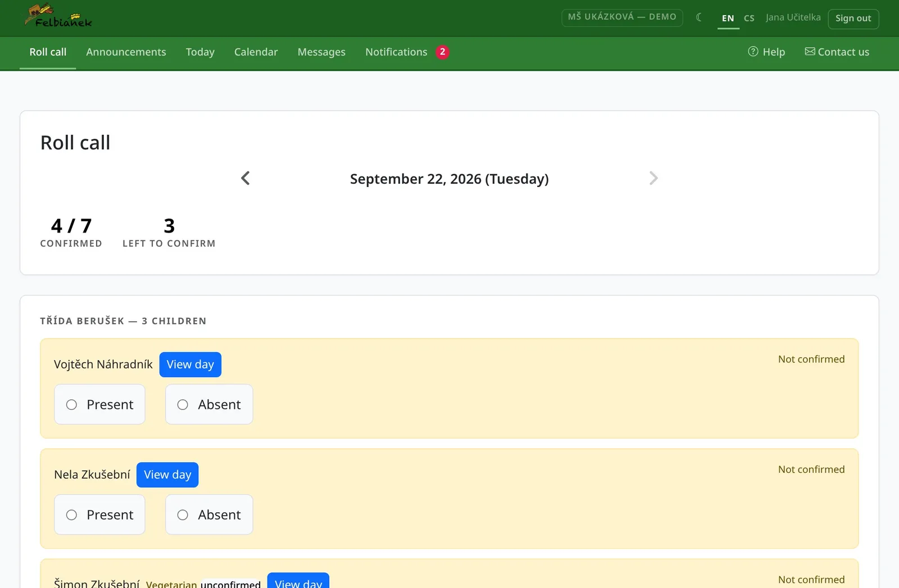View day for Vojtěch Náhradník
899x588 pixels.
pyautogui.click(x=190, y=364)
